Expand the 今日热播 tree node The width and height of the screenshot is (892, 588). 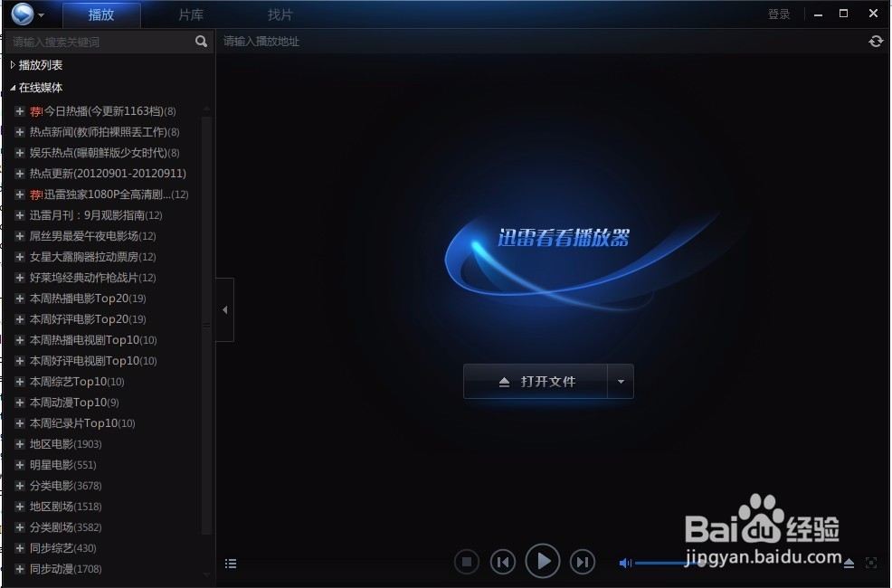(19, 111)
